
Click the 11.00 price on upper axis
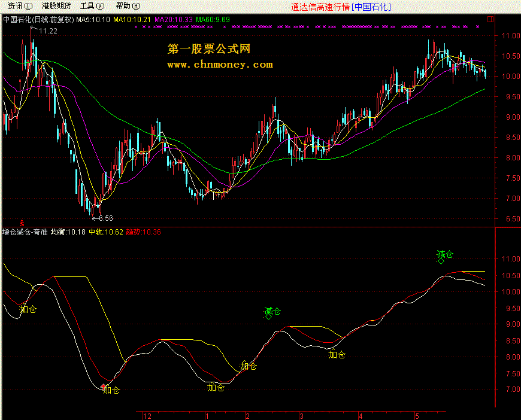[x=511, y=35]
